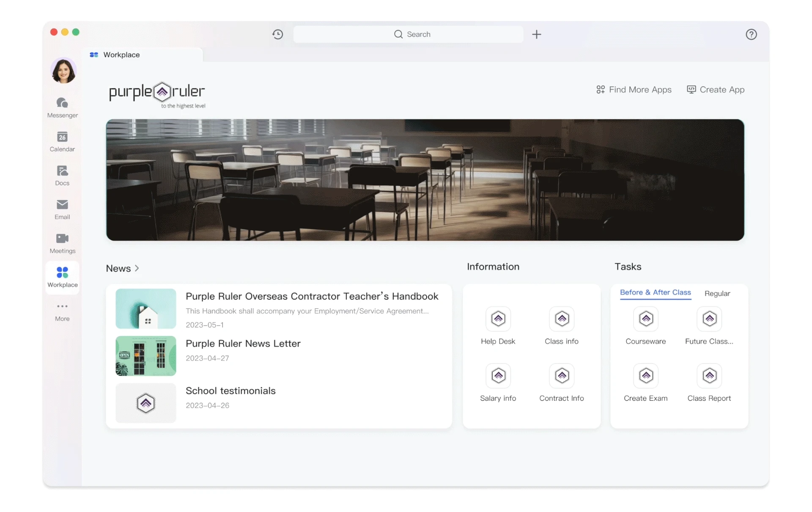Open School testimonials news item

[230, 391]
